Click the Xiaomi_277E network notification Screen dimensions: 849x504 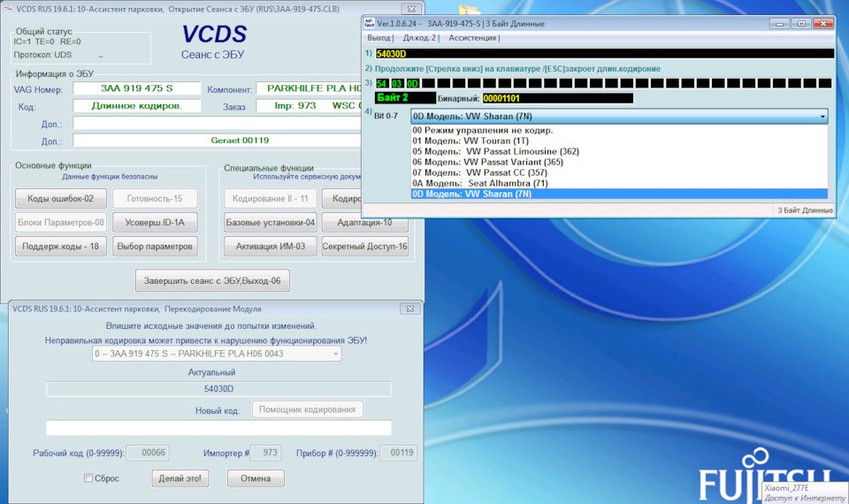805,493
